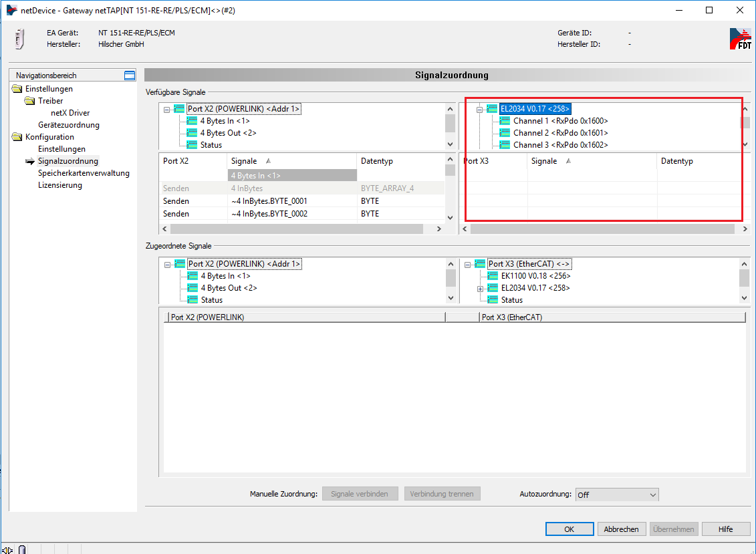Viewport: 756px width, 554px height.
Task: Select row ~4 InBytes.BYTE_0001
Action: pyautogui.click(x=302, y=201)
